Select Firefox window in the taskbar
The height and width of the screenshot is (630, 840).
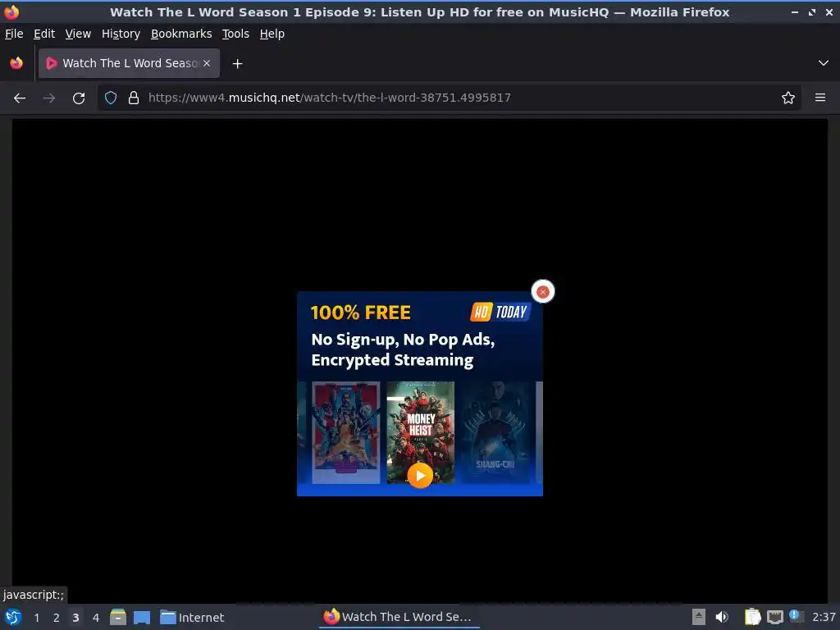click(x=399, y=617)
